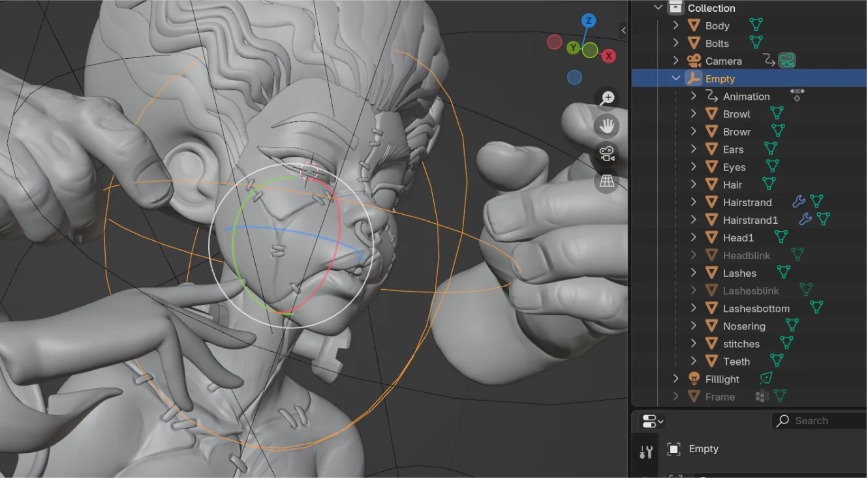Image resolution: width=868 pixels, height=479 pixels.
Task: Select the Nosering object in outliner
Action: pos(744,326)
